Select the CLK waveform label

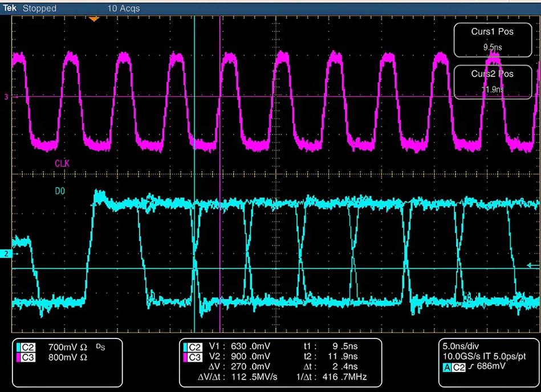pos(62,164)
